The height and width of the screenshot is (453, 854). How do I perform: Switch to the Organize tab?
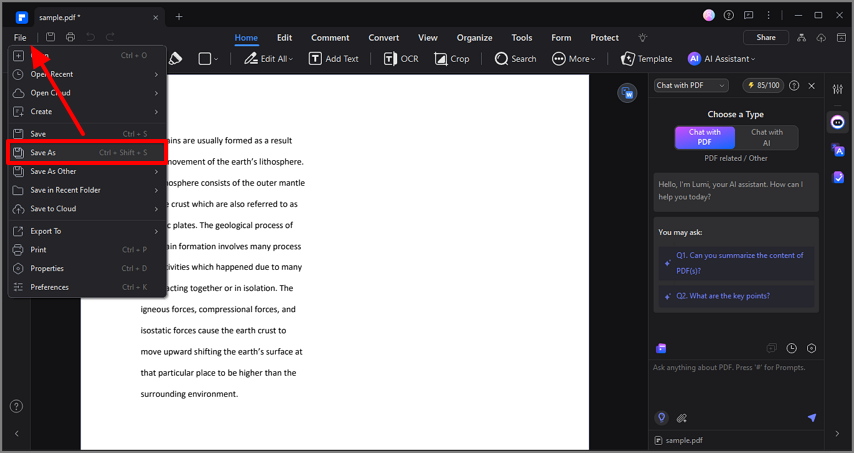point(474,38)
